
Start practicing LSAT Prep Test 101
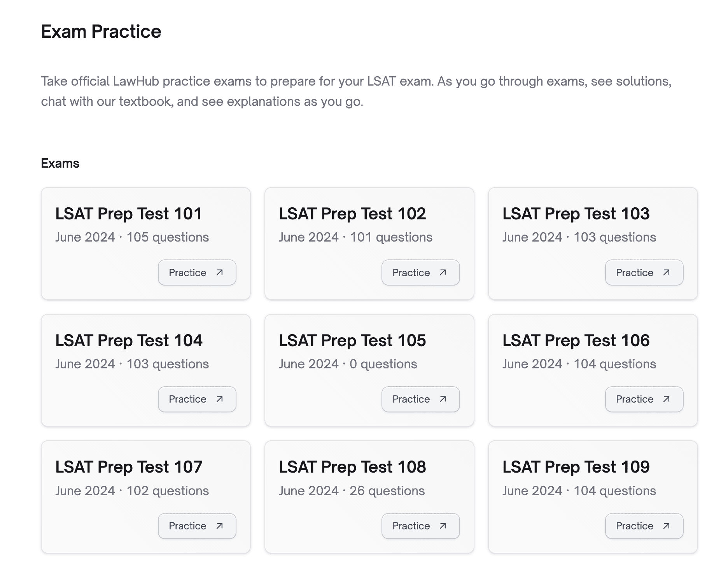click(x=197, y=273)
